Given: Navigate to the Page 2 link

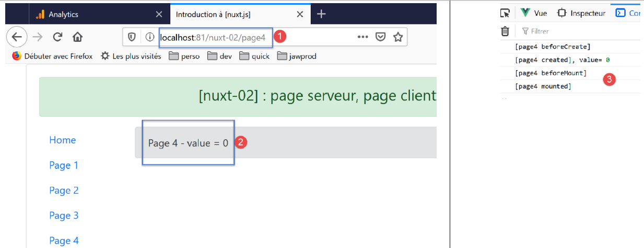Looking at the screenshot, I should pyautogui.click(x=64, y=190).
